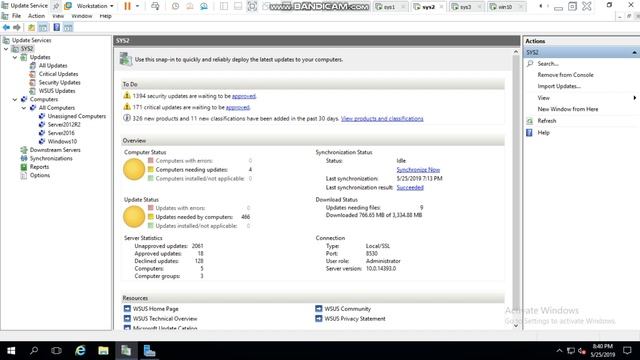The image size is (640, 360).
Task: Collapse the Computers tree node
Action: tap(15, 99)
